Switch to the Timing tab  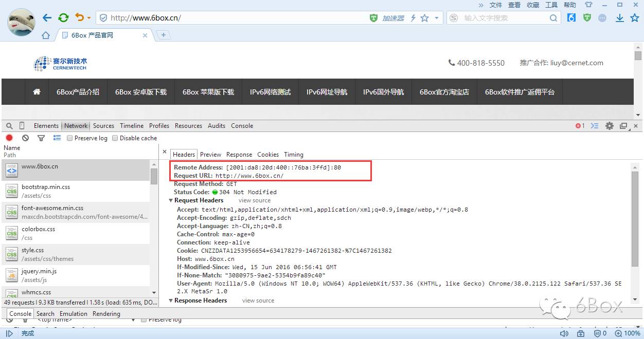(294, 155)
